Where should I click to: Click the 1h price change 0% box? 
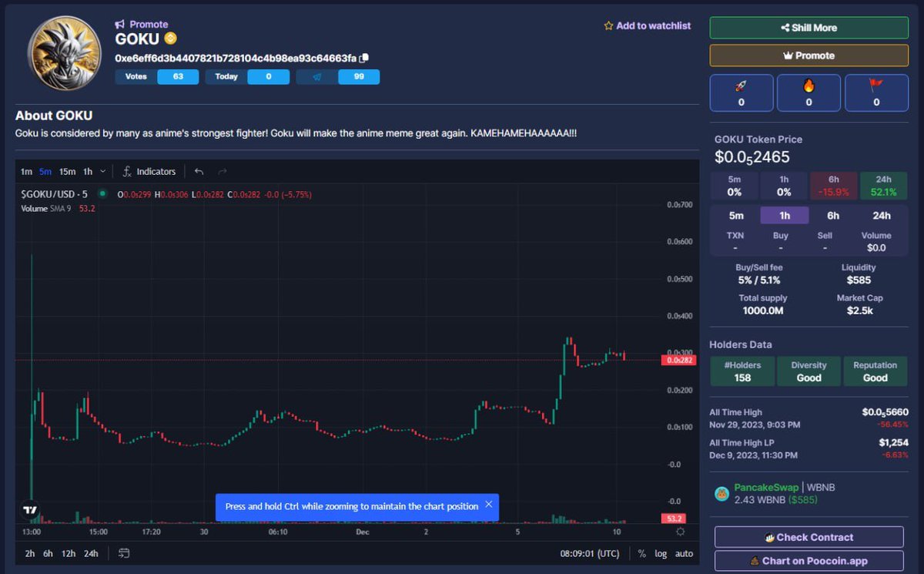click(x=784, y=186)
